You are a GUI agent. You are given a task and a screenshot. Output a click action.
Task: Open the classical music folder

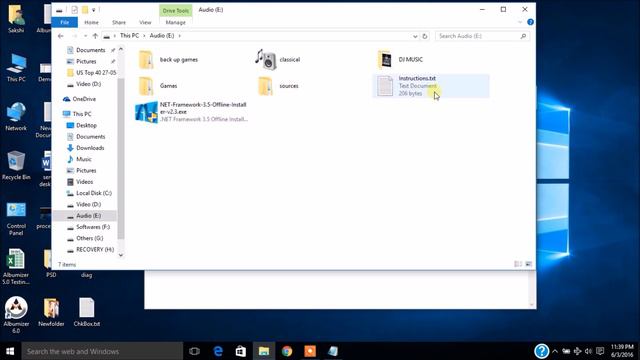pyautogui.click(x=278, y=60)
